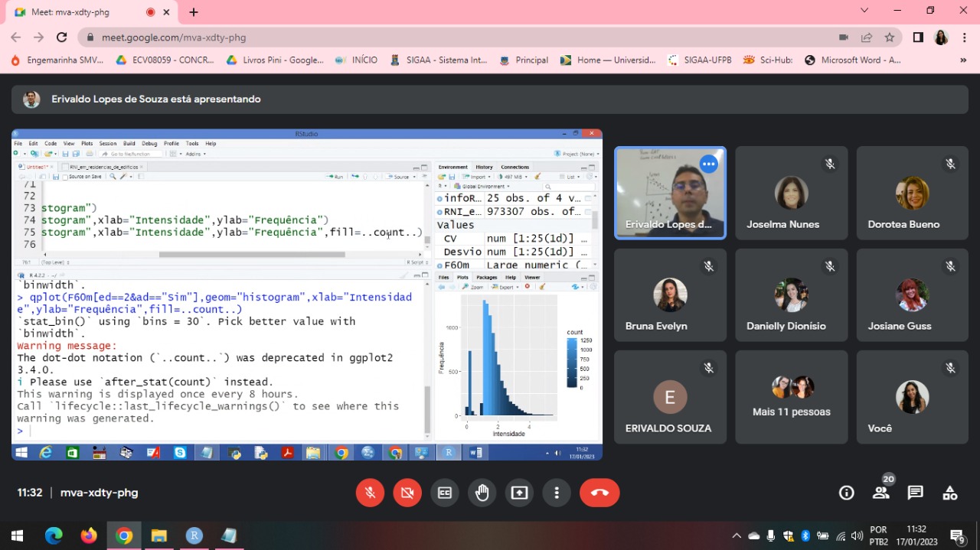Open chat with everyone
The width and height of the screenshot is (980, 550).
click(x=915, y=493)
